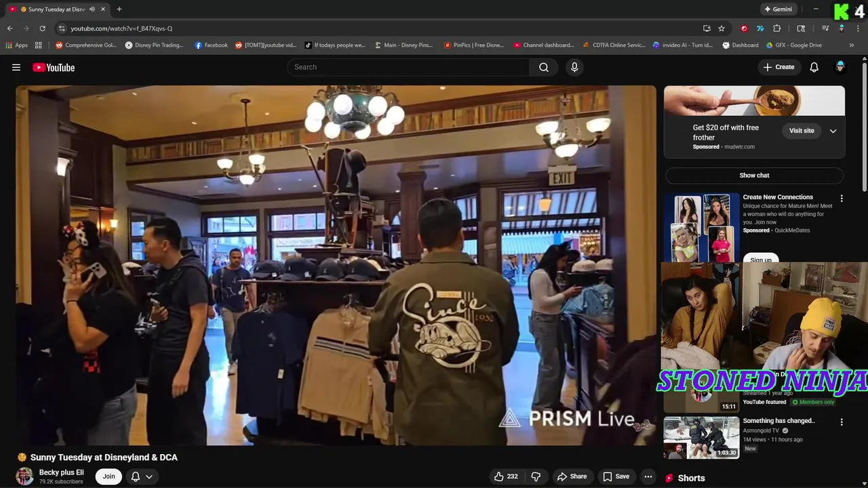Open the mudwtr ad image thumbnail

754,101
